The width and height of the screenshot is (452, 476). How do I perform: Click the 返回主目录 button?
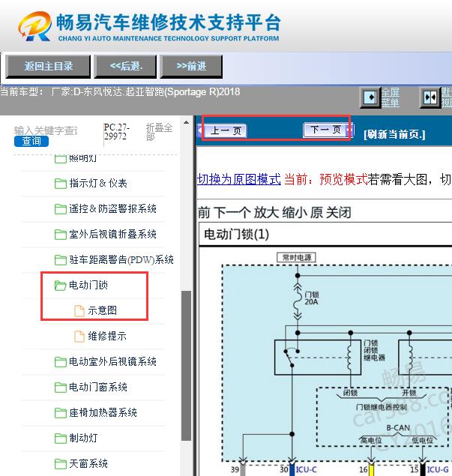coord(48,67)
